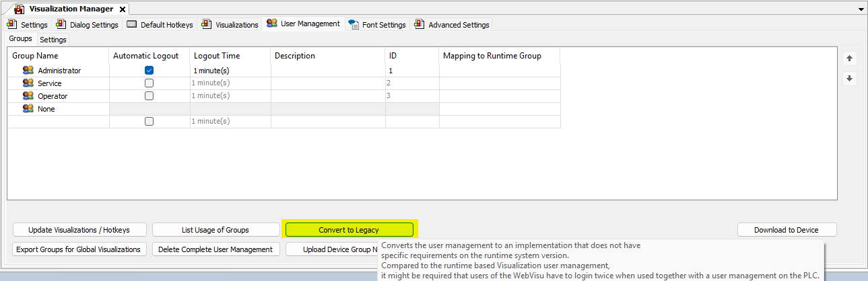Switch to the Visualizations tab
The width and height of the screenshot is (868, 281).
click(x=230, y=25)
